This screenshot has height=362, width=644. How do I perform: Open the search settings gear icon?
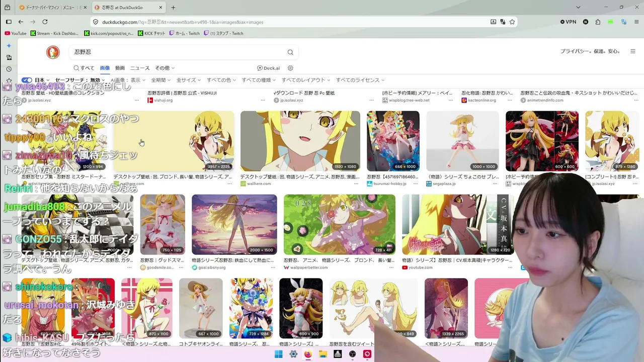tap(290, 68)
